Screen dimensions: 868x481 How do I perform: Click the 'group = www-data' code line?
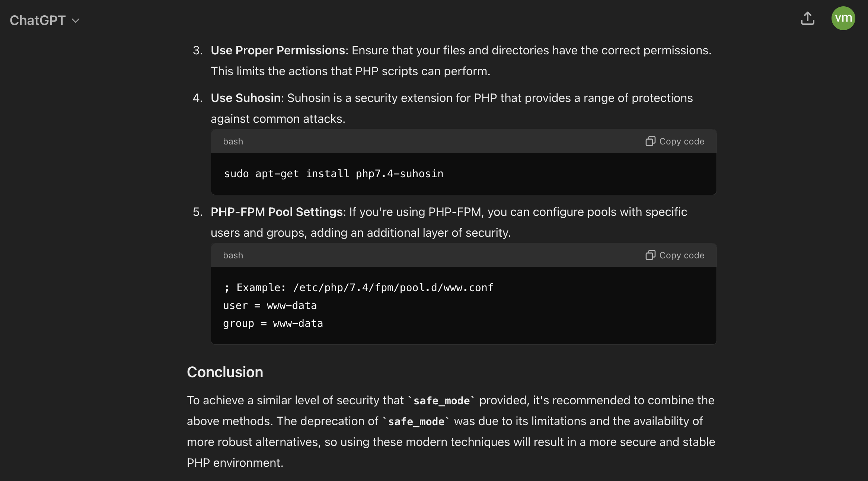(273, 324)
